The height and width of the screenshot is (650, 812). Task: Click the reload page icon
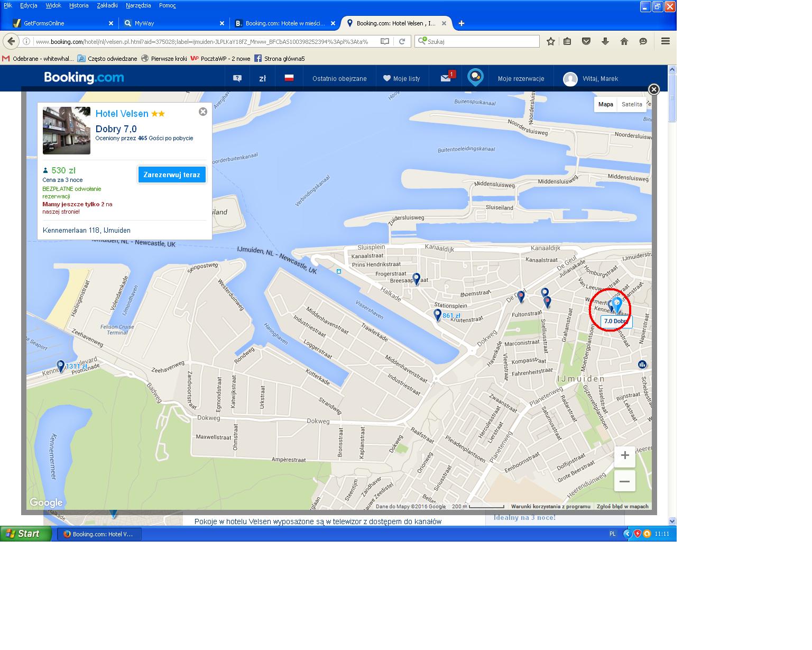pyautogui.click(x=402, y=41)
